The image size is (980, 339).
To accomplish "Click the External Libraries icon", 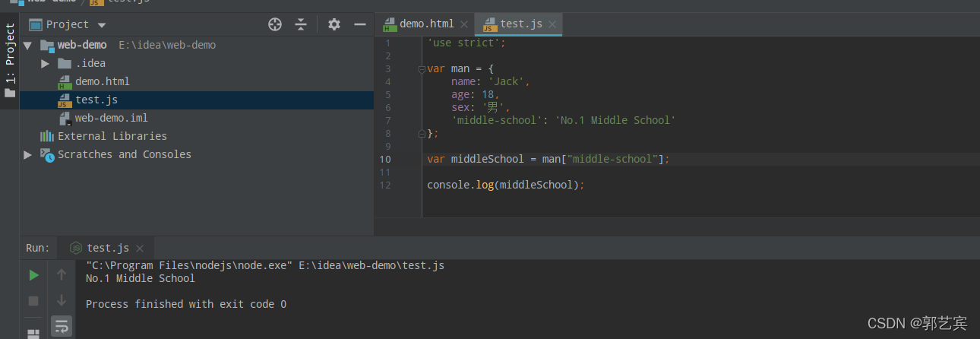I will [46, 136].
